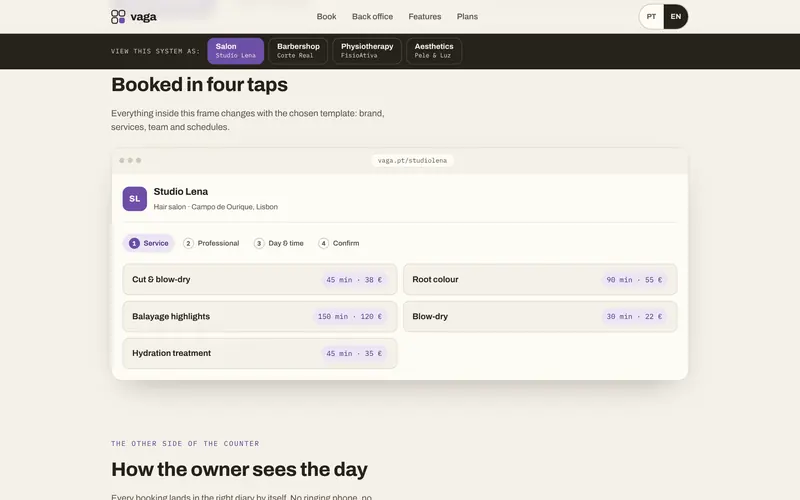Screen dimensions: 800x500
Task: Click 'Hair salon · Campo de Ourique, Lisbon' text
Action: 216,207
